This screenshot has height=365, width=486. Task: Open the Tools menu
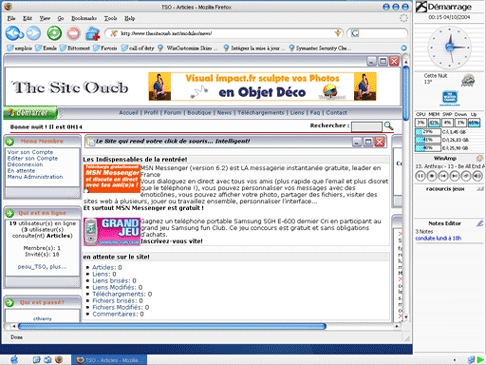click(110, 18)
